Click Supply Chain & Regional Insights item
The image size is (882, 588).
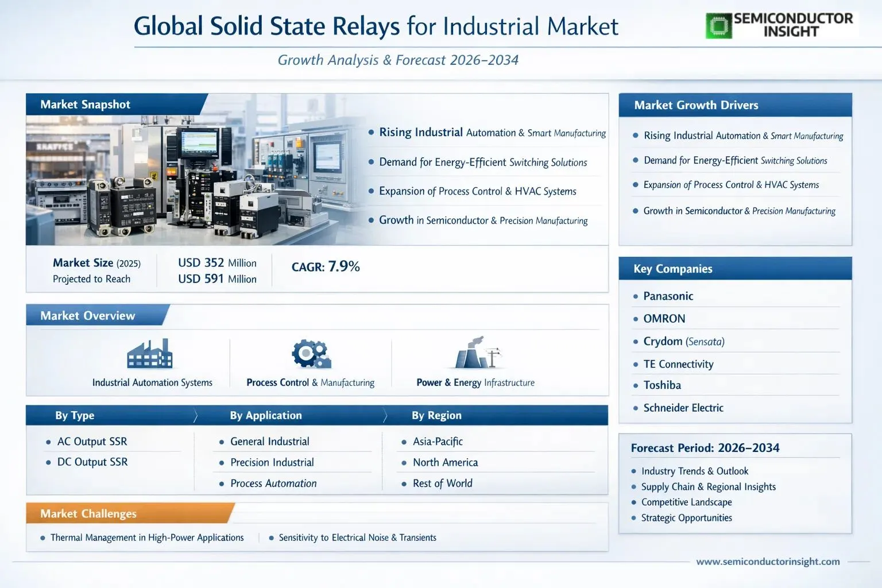pyautogui.click(x=709, y=487)
